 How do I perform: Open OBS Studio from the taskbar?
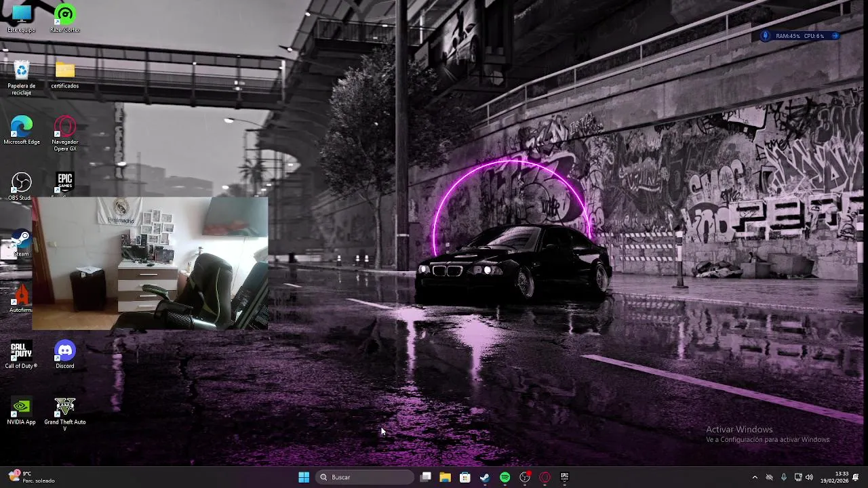coord(525,477)
